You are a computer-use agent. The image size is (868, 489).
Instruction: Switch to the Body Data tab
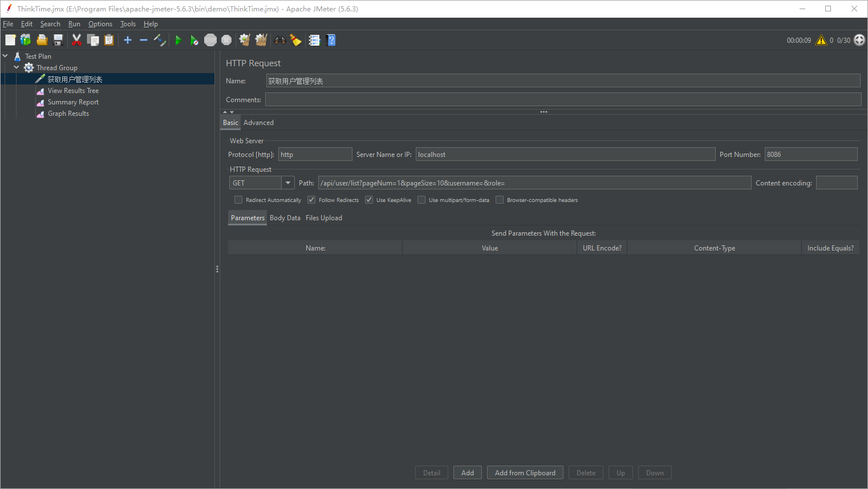point(285,218)
